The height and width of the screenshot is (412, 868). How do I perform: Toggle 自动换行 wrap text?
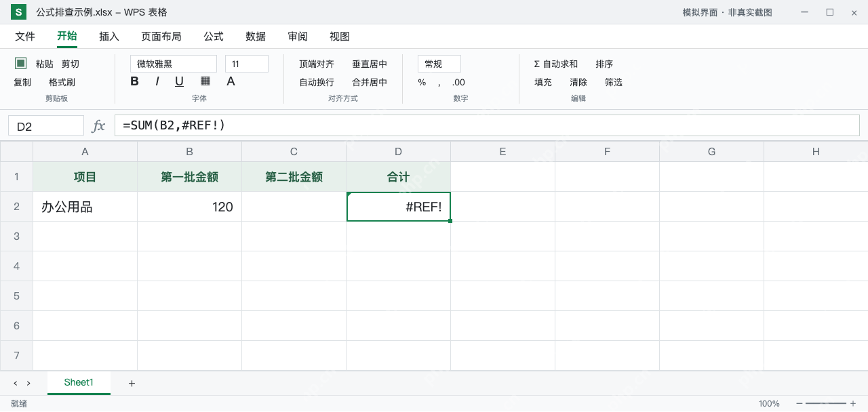317,82
